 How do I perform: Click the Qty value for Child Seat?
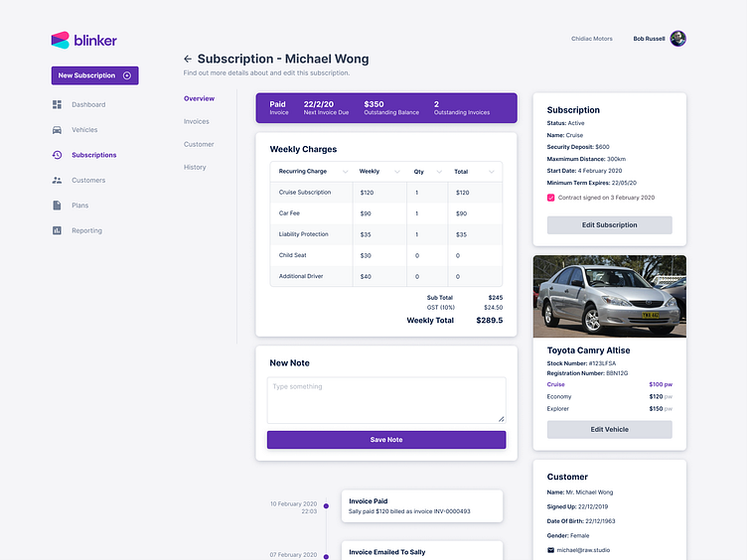pos(417,256)
